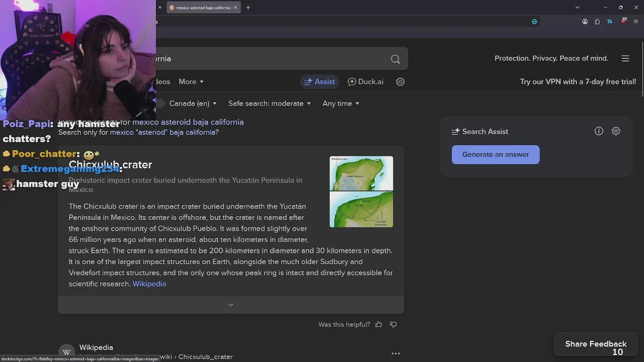644x362 pixels.
Task: Open the Safe search: moderate dropdown
Action: (270, 103)
